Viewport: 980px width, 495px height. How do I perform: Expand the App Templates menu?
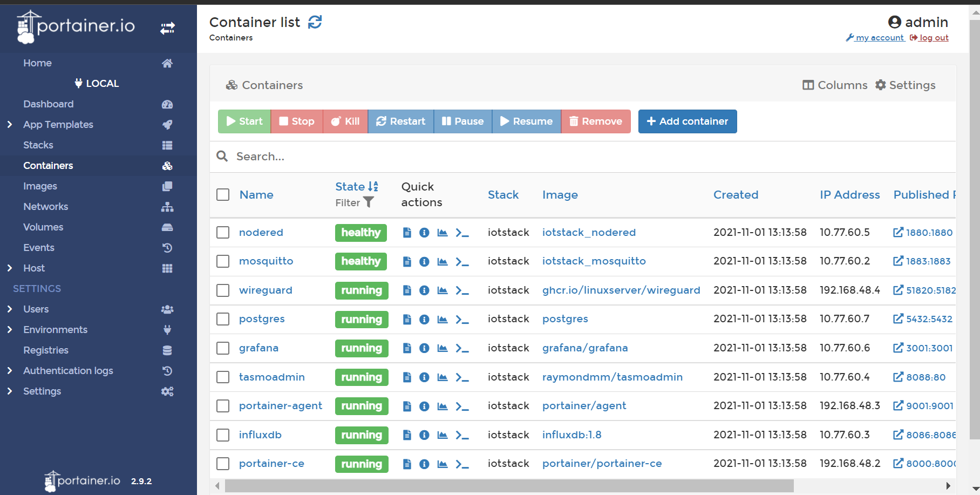58,125
